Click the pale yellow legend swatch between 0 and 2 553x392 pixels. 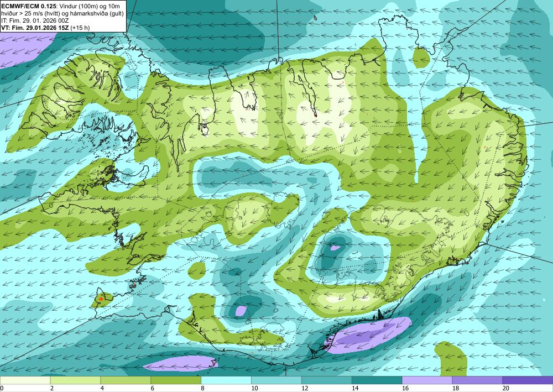point(25,380)
